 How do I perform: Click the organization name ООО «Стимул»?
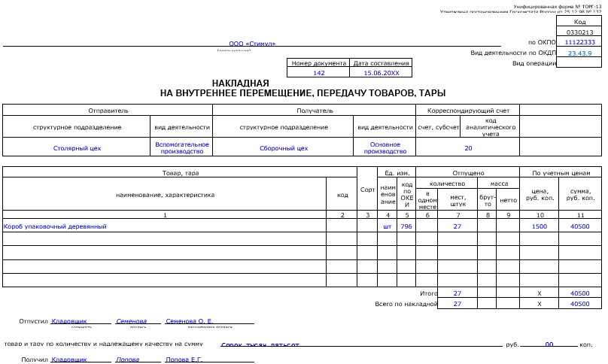(x=252, y=44)
